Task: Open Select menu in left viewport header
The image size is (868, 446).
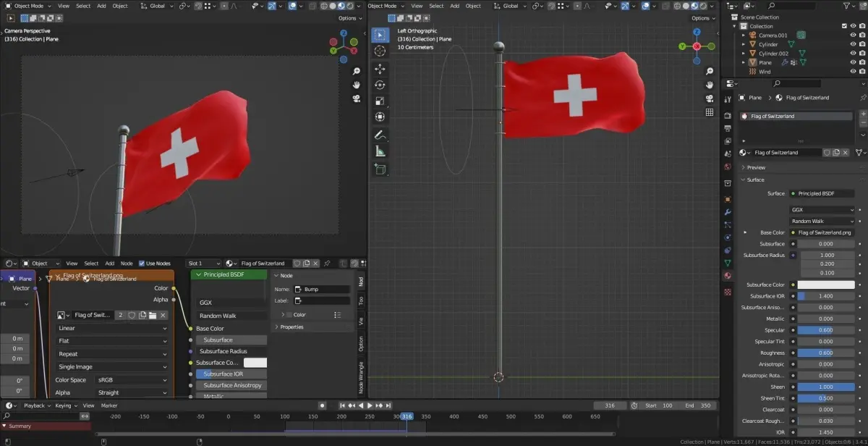Action: [x=84, y=6]
